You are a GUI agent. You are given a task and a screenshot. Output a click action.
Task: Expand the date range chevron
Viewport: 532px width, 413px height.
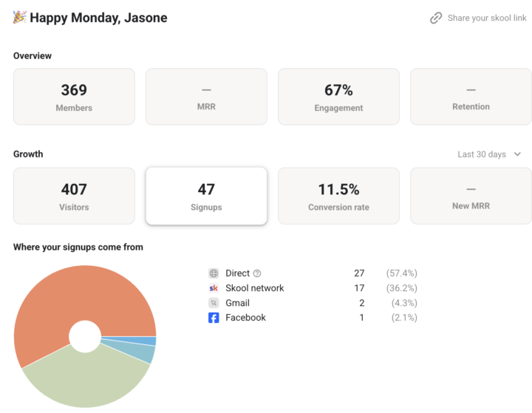(517, 154)
